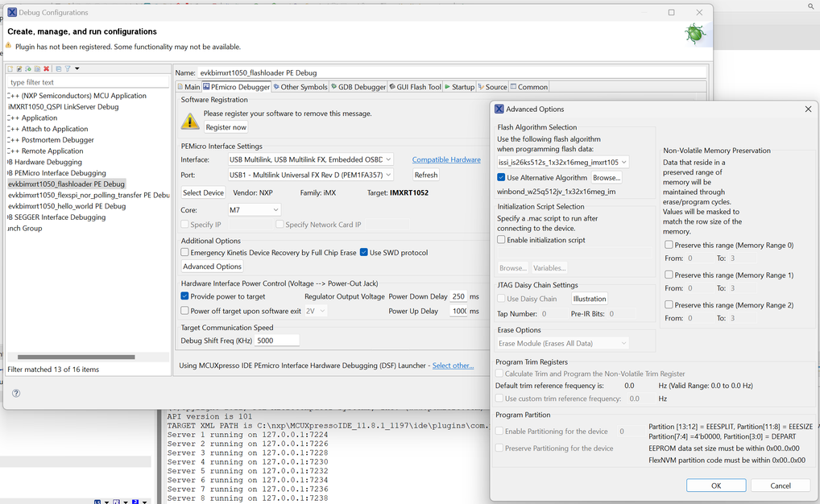Click the New launch configuration icon
Screen dimensions: 820x504
(10, 69)
